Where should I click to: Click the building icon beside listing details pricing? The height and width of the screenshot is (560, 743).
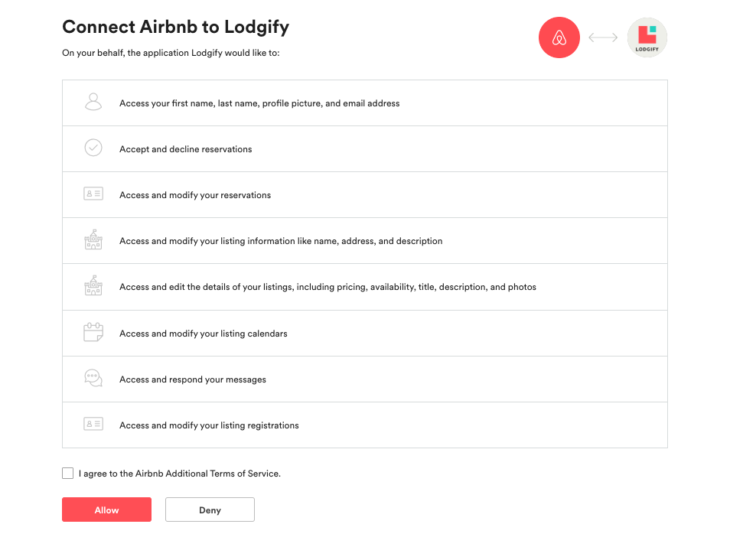tap(93, 286)
